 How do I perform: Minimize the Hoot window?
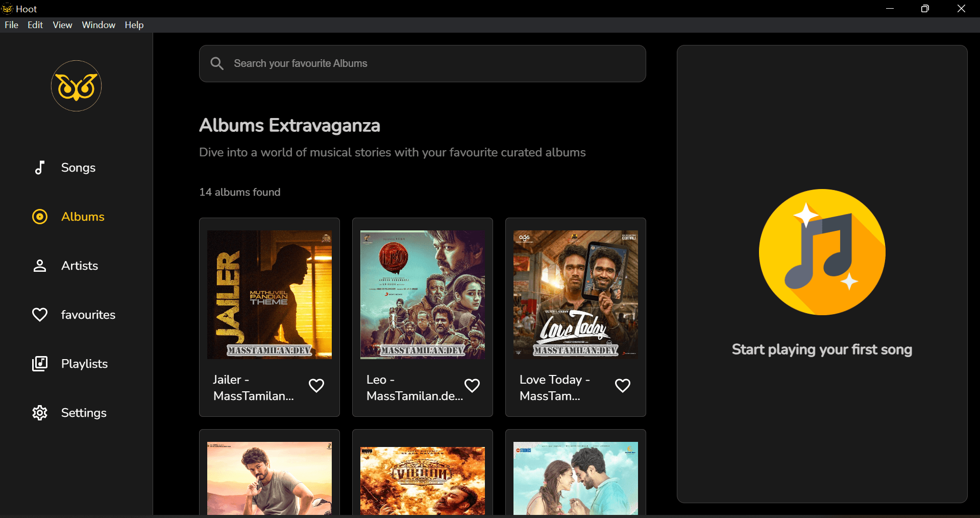pos(890,9)
